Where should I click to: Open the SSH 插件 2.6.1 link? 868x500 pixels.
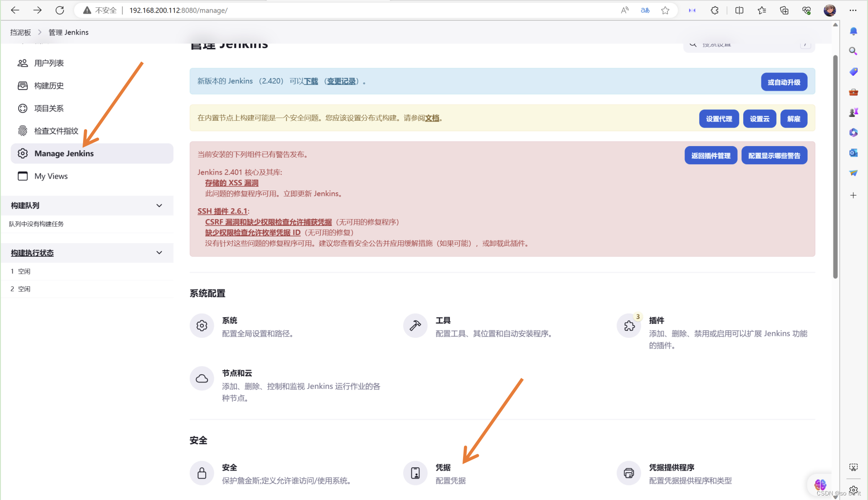222,211
